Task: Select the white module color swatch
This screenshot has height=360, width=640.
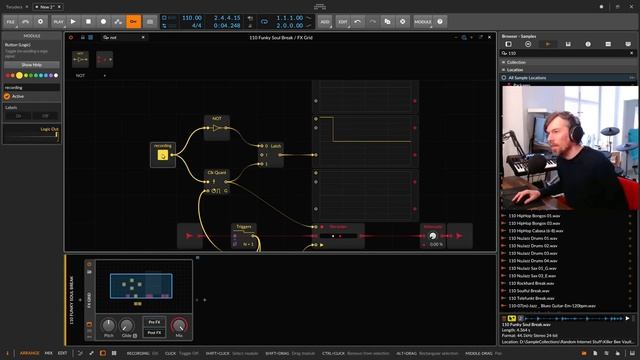Action: coord(56,76)
